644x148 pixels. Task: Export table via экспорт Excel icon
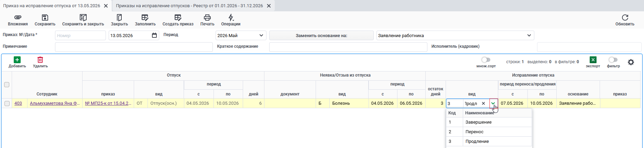coord(593,60)
